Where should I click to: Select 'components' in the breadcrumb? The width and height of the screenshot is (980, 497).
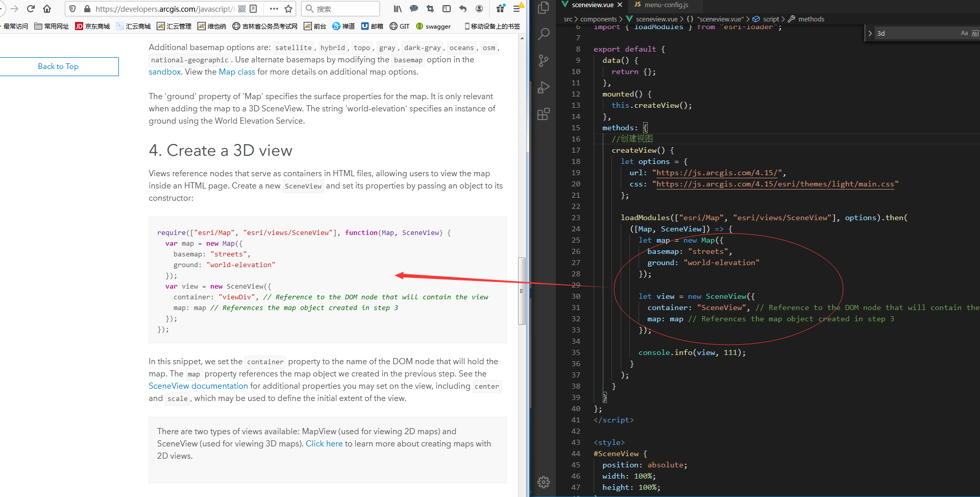(598, 19)
